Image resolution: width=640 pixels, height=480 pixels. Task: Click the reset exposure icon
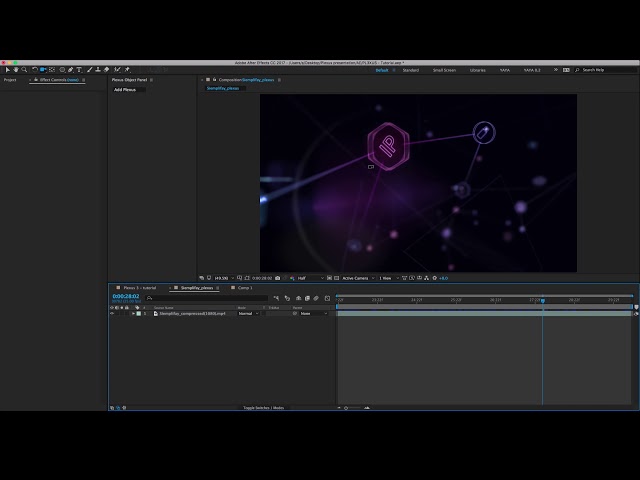pos(435,278)
